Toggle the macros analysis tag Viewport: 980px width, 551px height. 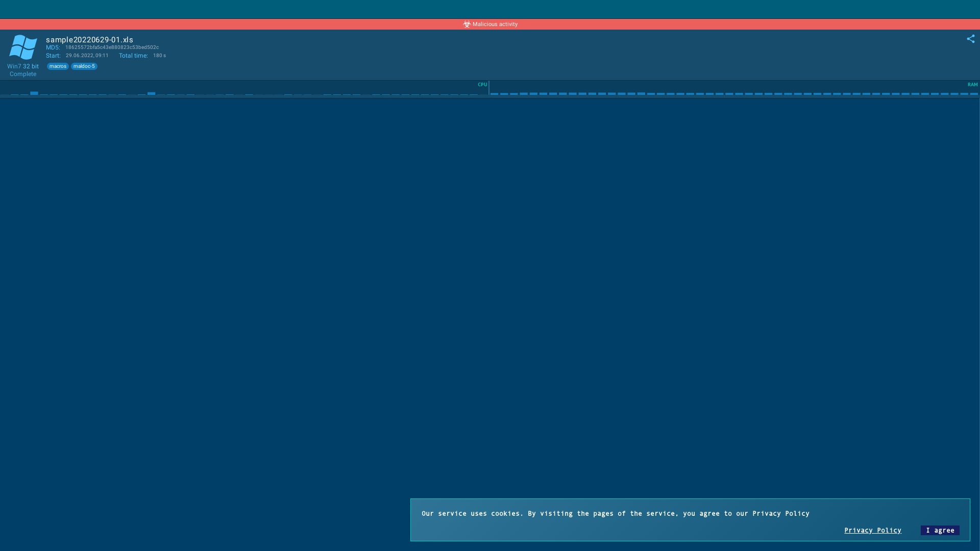pyautogui.click(x=57, y=66)
